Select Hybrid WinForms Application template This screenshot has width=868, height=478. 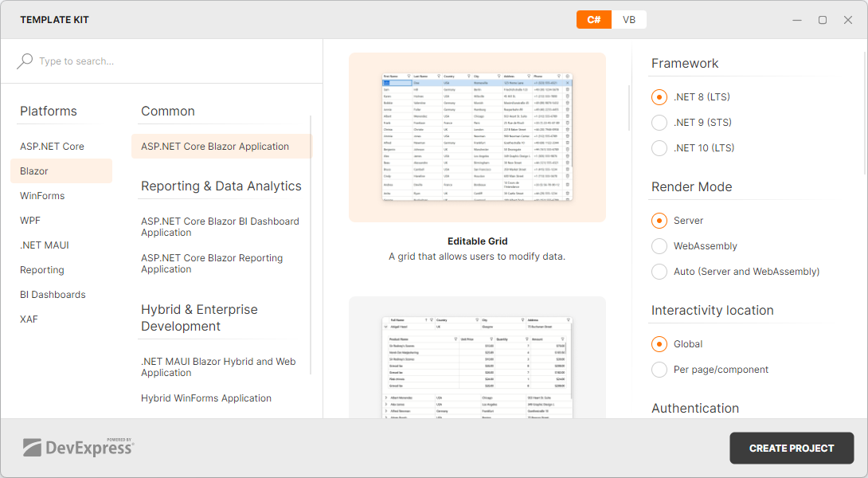coord(206,398)
